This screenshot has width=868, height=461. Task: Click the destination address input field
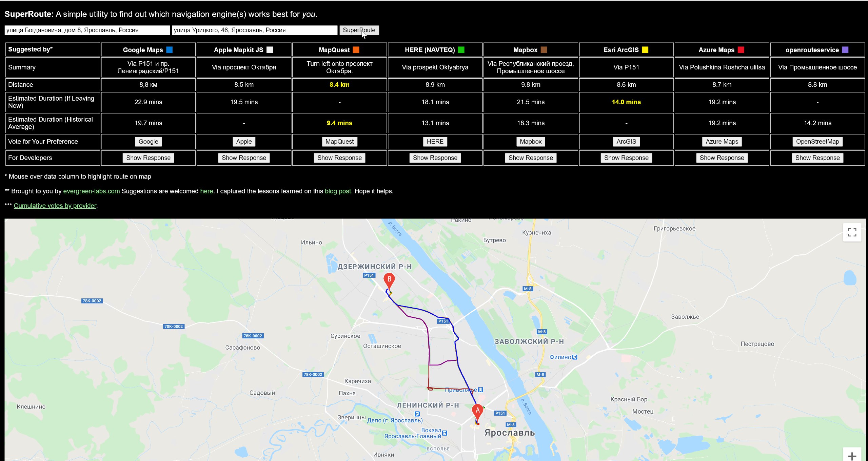pyautogui.click(x=254, y=30)
